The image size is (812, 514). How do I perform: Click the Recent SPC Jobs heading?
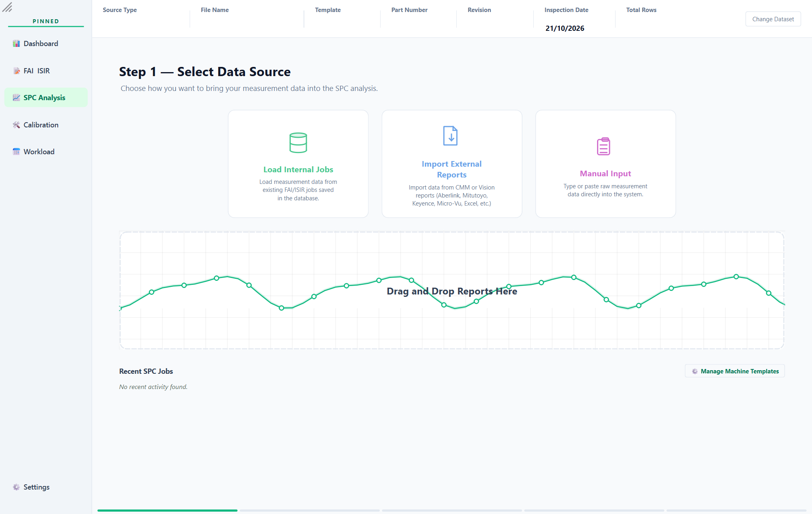coord(146,371)
